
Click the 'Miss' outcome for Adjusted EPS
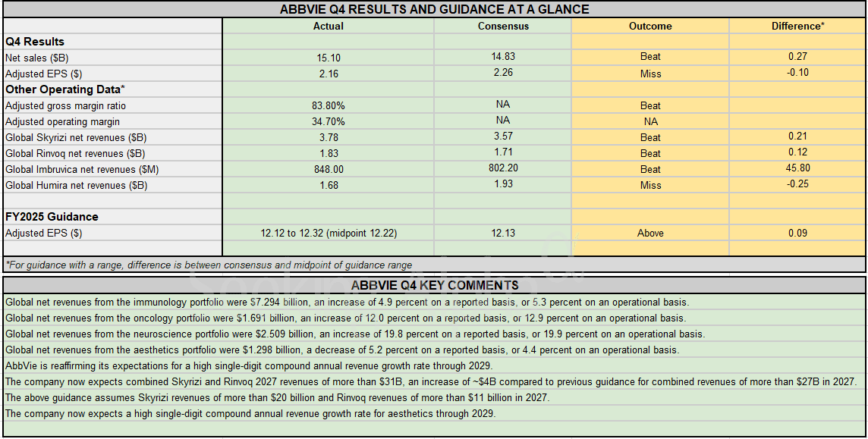[x=650, y=74]
